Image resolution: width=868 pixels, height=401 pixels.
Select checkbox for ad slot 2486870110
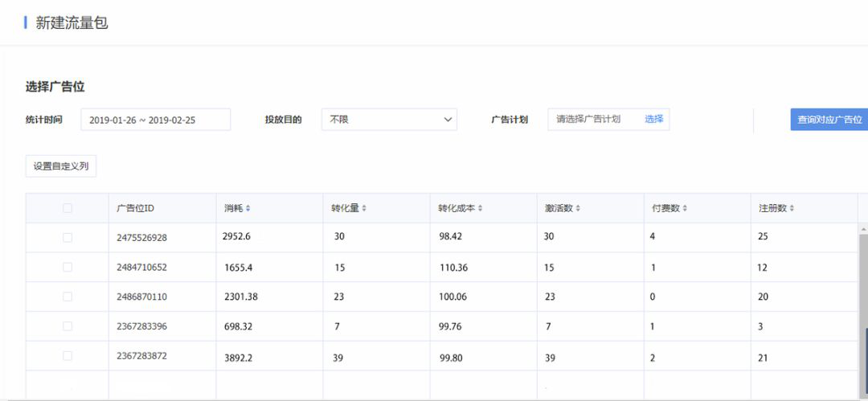[68, 297]
